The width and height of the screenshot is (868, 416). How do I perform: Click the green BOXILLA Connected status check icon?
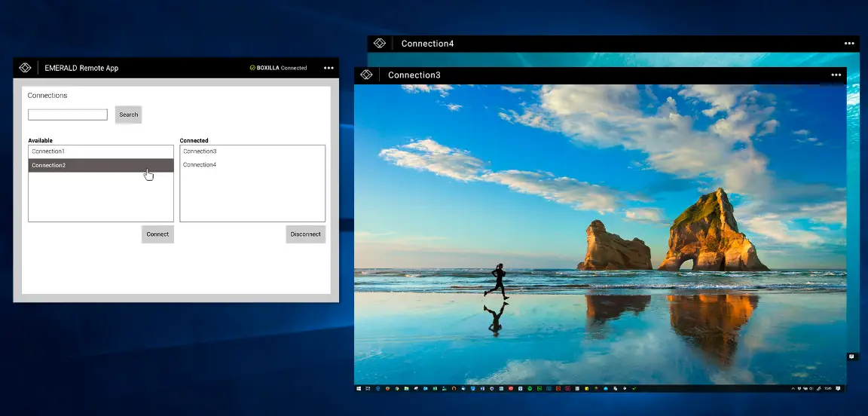[252, 68]
